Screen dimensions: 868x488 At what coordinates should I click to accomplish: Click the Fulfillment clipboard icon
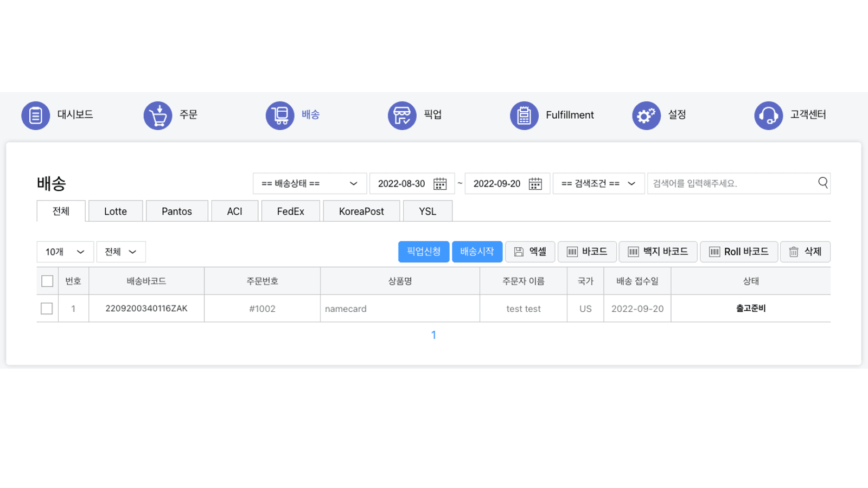pos(524,115)
